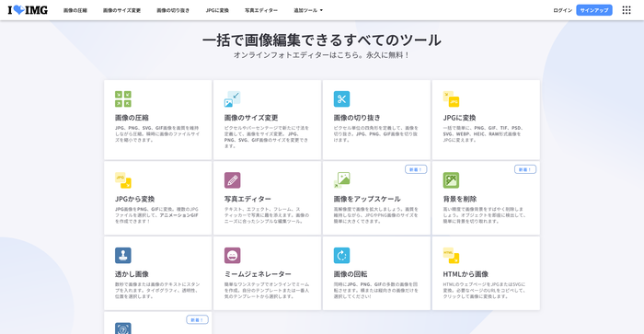
Task: Click 新着 badge on アップスケール card
Action: 416,169
